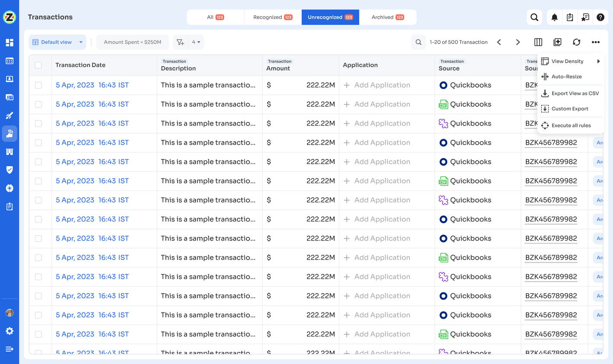Check the third transaction row checkbox
Screen dimensions: 613x364
(x=38, y=123)
